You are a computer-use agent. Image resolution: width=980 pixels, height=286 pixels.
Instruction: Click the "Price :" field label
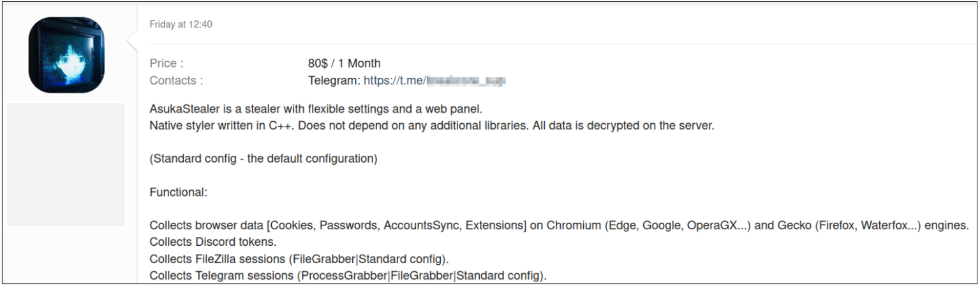click(167, 63)
